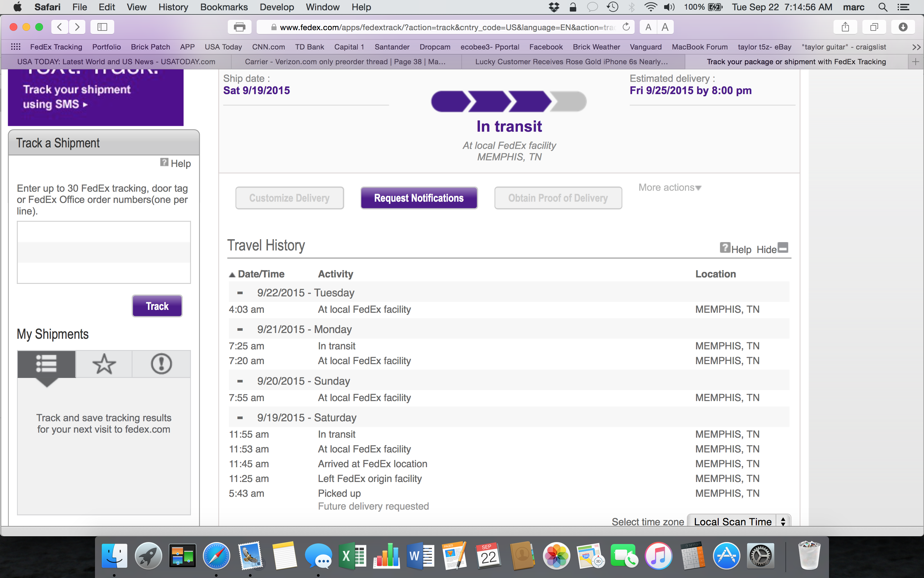Go forward with the Safari forward arrow
The height and width of the screenshot is (578, 924).
(x=77, y=27)
